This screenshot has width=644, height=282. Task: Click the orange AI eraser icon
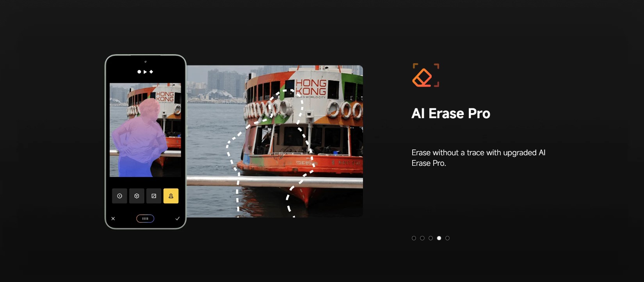[x=426, y=75]
